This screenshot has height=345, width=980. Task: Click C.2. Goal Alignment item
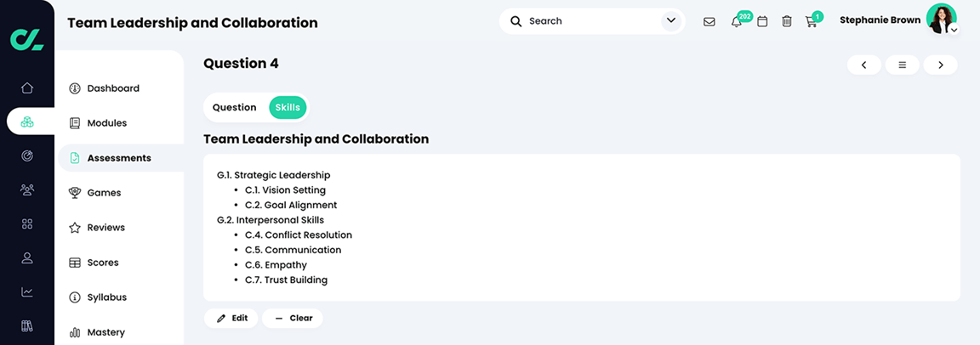coord(291,206)
